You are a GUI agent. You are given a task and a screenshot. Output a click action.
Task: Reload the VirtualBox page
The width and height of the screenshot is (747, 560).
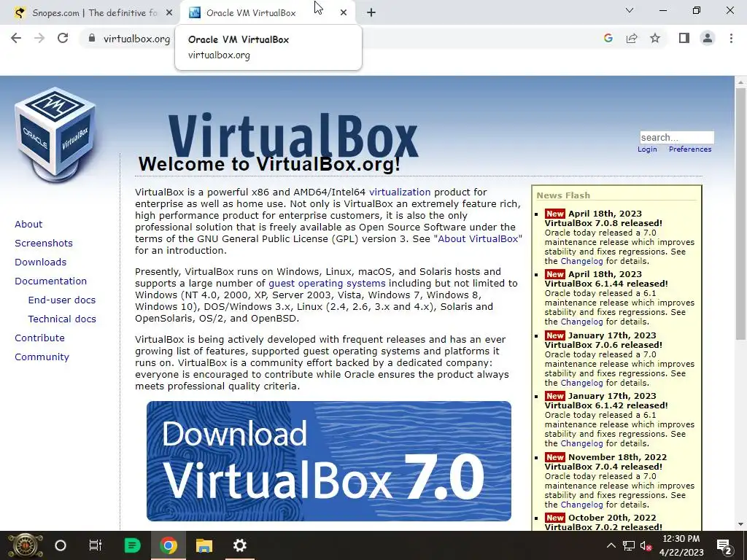tap(63, 38)
